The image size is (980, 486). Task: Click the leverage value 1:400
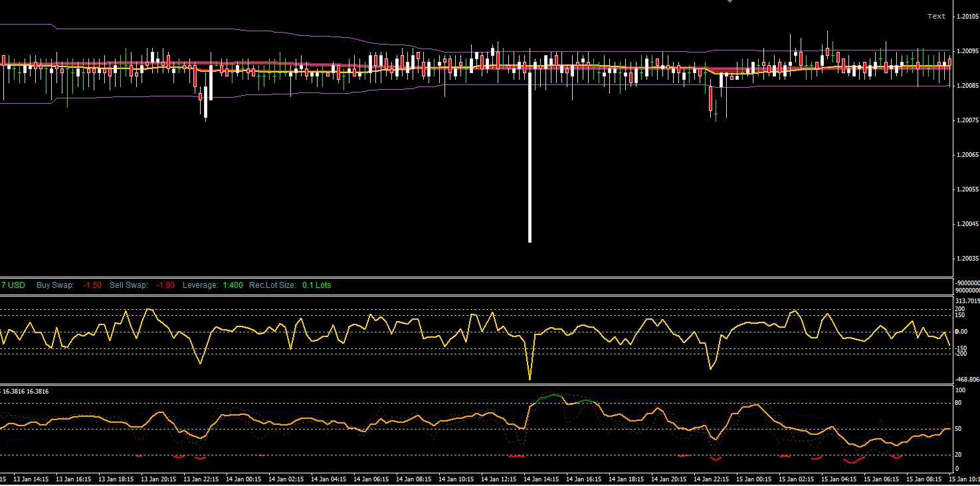(x=233, y=285)
